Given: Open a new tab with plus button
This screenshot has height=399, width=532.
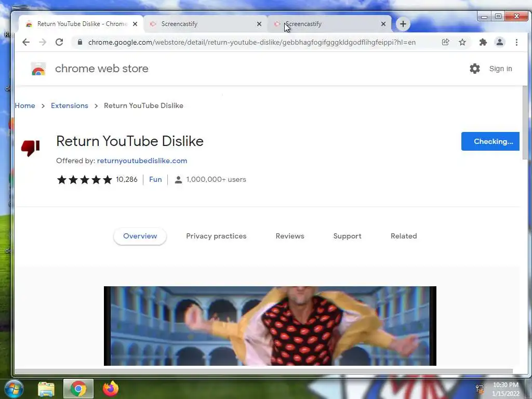Looking at the screenshot, I should (x=403, y=24).
